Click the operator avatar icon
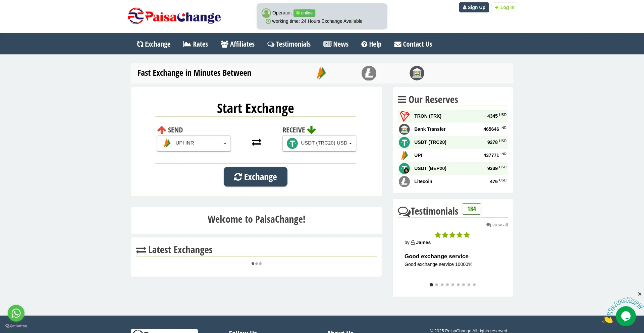This screenshot has height=333, width=644. point(266,13)
